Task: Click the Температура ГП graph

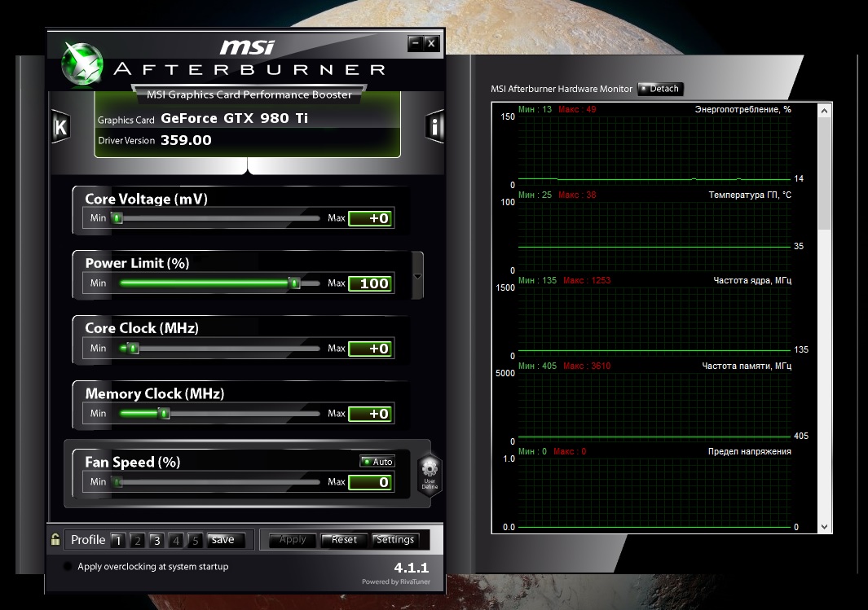Action: point(654,236)
